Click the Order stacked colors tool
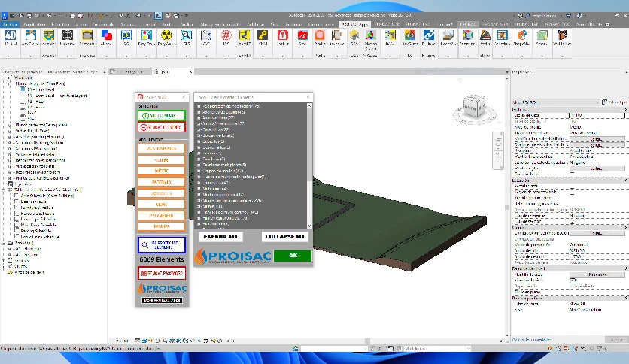The width and height of the screenshot is (629, 364). click(x=485, y=38)
